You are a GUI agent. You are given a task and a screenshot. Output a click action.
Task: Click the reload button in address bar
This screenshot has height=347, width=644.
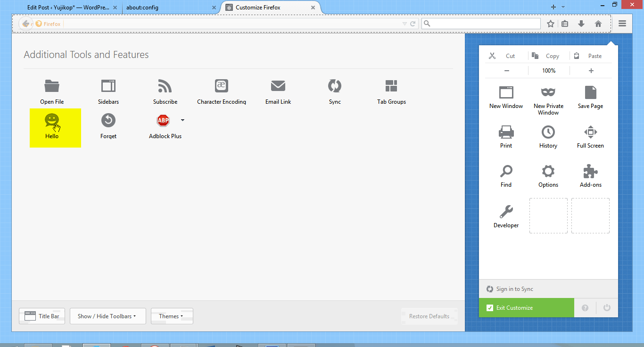tap(413, 24)
